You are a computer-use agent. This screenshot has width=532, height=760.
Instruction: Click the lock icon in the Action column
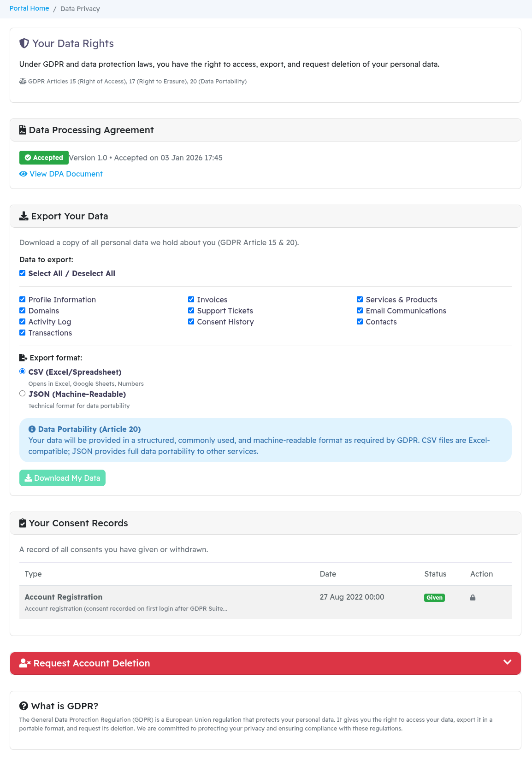point(473,597)
